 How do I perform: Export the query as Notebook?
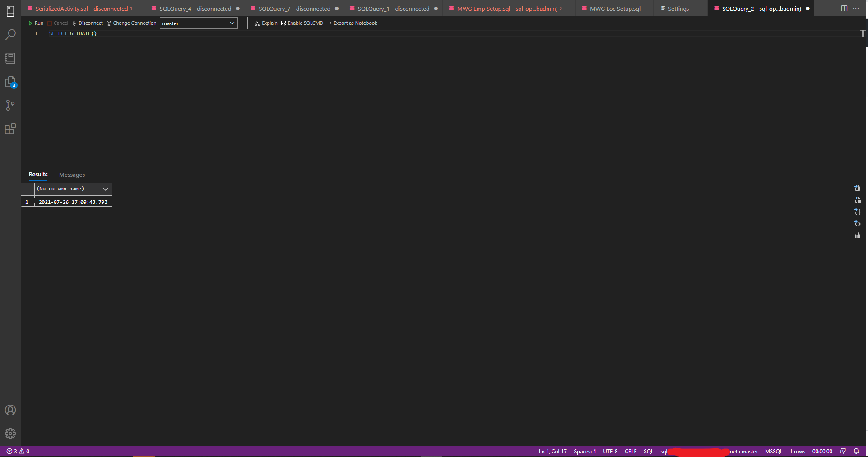(355, 23)
